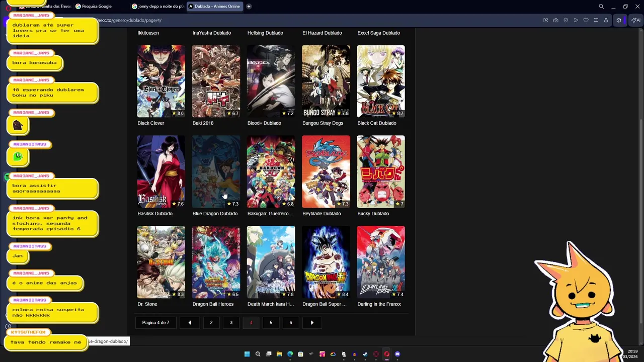Open a new tab with plus button
This screenshot has width=644, height=362.
pyautogui.click(x=249, y=7)
